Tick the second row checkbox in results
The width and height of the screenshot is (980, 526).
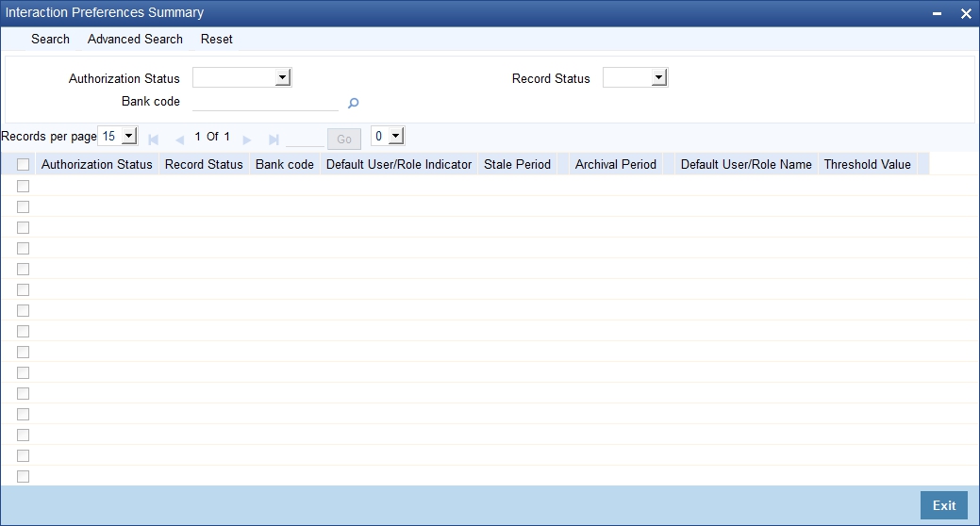pyautogui.click(x=24, y=206)
